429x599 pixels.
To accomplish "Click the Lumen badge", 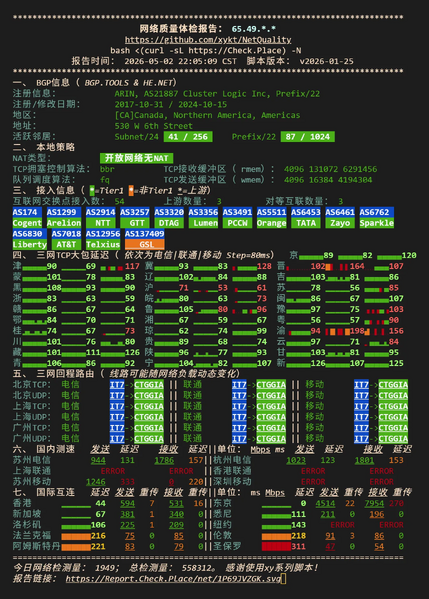I will (203, 223).
